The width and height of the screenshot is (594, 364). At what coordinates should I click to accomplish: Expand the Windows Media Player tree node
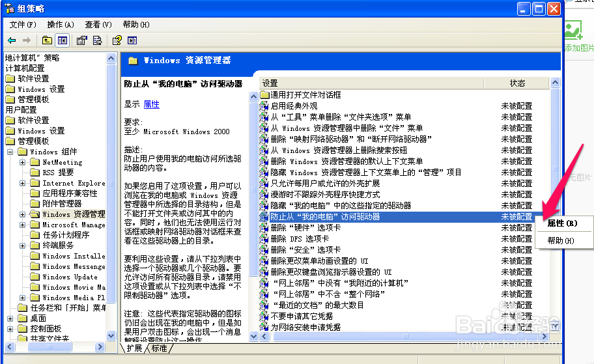[x=22, y=298]
